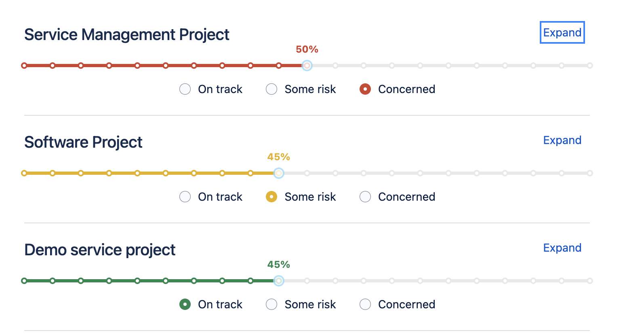Viewport: 644px width, 335px height.
Task: Click the last tick on Service Management slider
Action: tap(590, 66)
